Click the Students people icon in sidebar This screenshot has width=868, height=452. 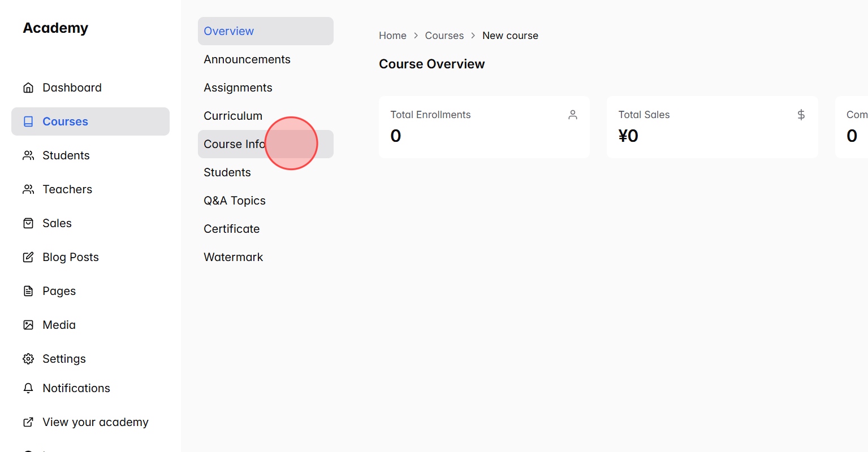[x=28, y=155]
